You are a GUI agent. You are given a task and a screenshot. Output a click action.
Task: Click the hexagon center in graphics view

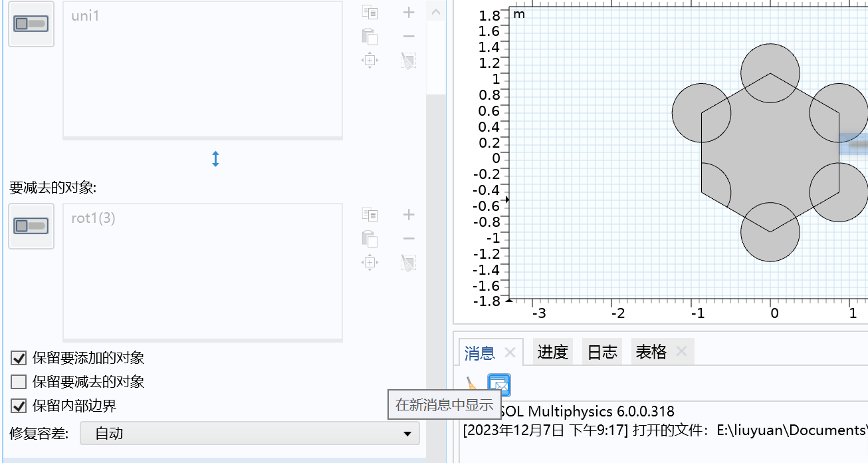[770, 152]
